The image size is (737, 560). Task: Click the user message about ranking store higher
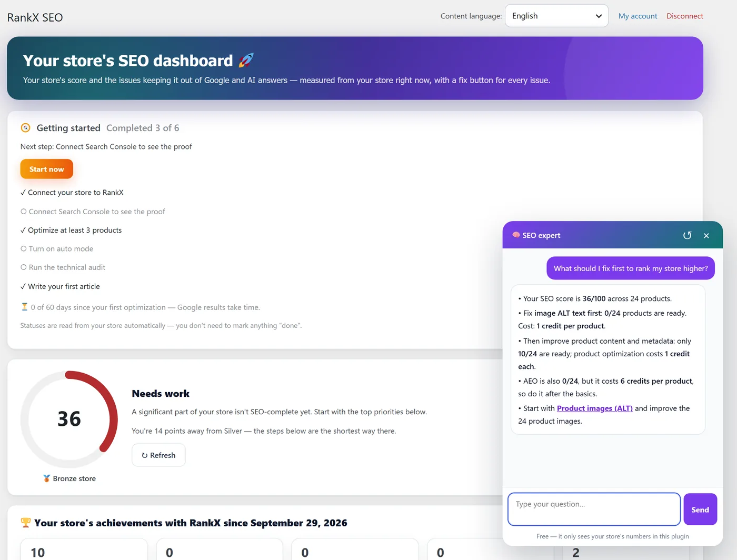(631, 268)
